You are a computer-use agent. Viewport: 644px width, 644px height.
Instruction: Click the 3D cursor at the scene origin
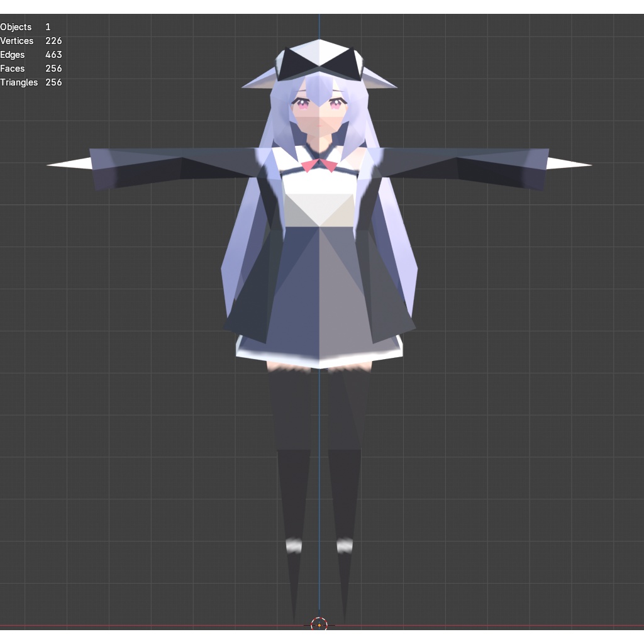click(x=320, y=626)
